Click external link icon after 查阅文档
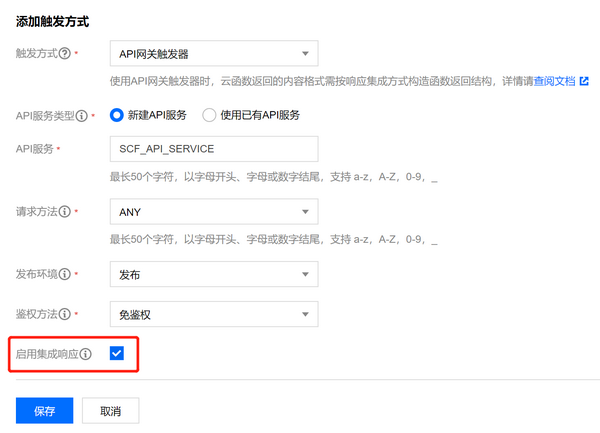 [x=584, y=81]
